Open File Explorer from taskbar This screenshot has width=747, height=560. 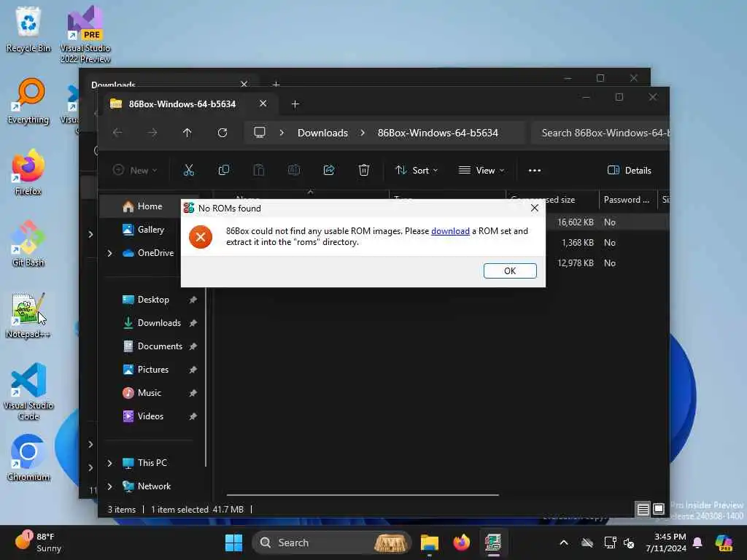tap(429, 542)
